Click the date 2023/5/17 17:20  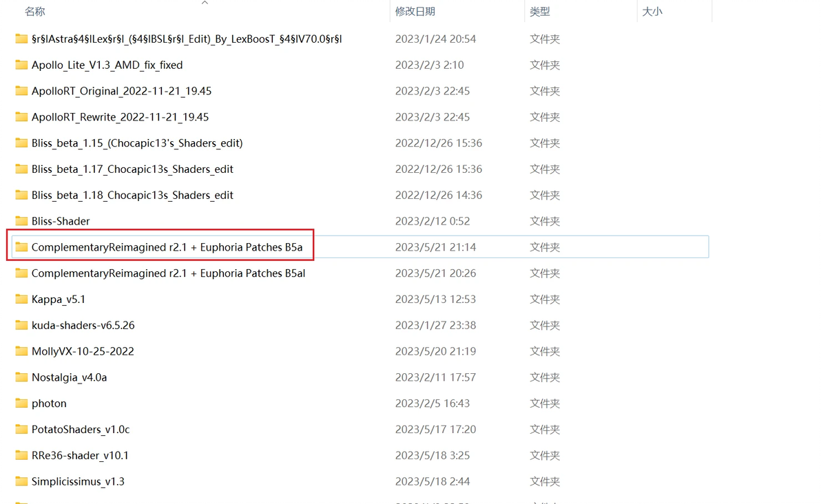(435, 429)
